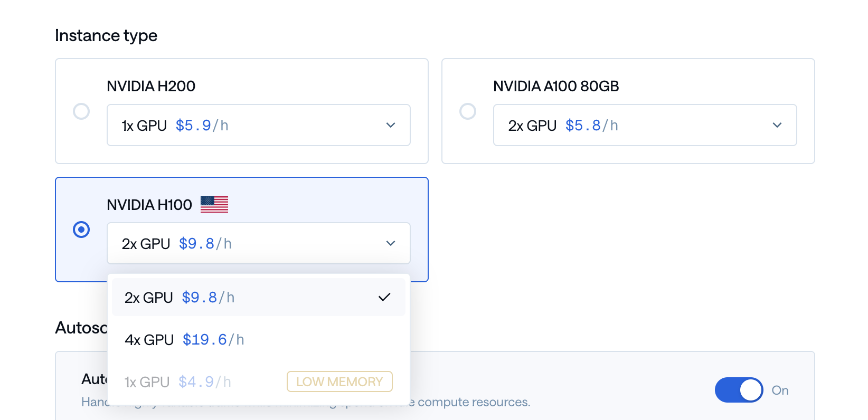The image size is (868, 420).
Task: Click the NVIDIA H100 card title
Action: pyautogui.click(x=149, y=205)
